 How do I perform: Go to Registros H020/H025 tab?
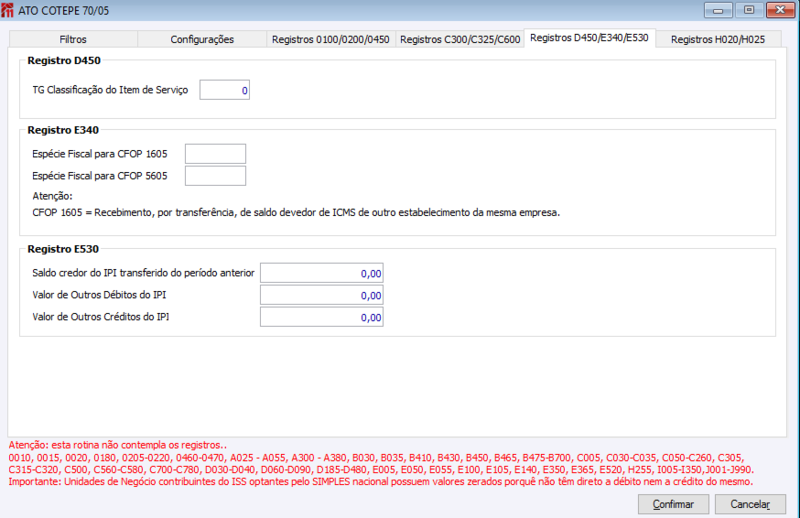pos(718,39)
